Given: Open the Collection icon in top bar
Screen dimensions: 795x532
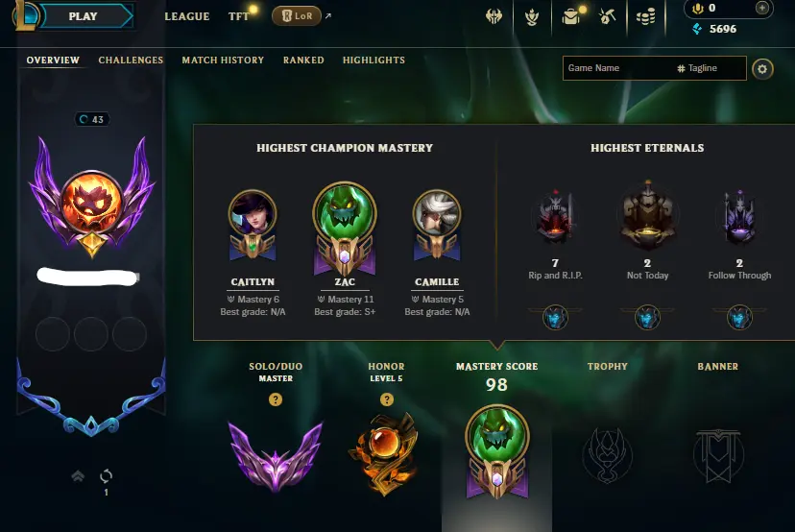Looking at the screenshot, I should pyautogui.click(x=532, y=17).
